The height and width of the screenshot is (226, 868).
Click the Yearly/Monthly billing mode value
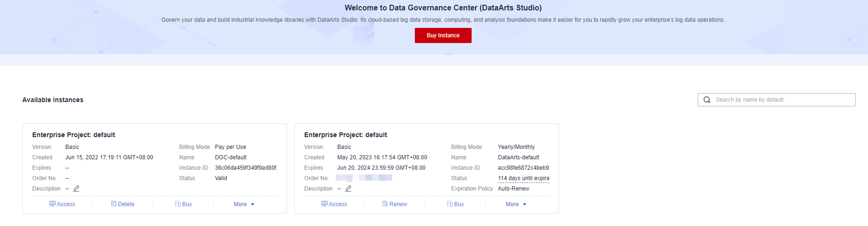(x=517, y=147)
